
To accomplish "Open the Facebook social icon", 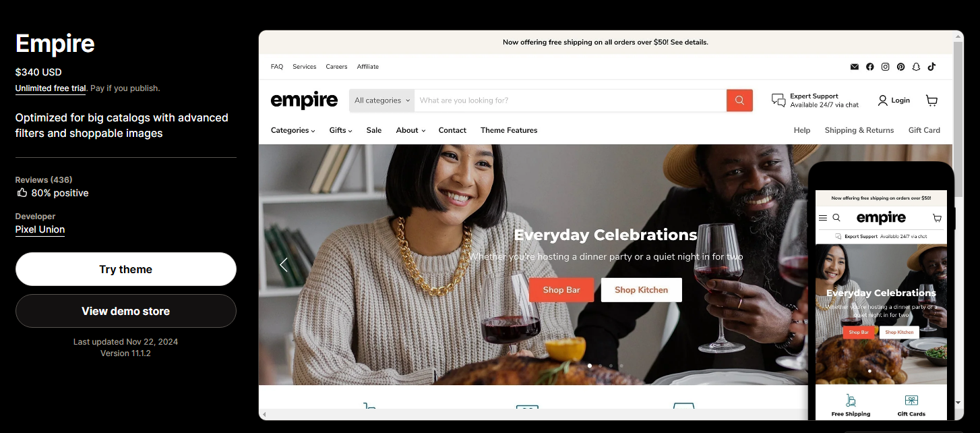I will pos(870,67).
